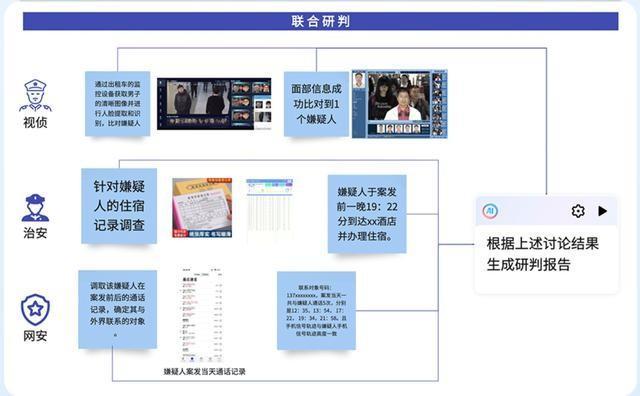Select the 调取该嫌疑人在案发前后的通话记录 card
Viewport: 640px width, 396px height.
tap(118, 309)
